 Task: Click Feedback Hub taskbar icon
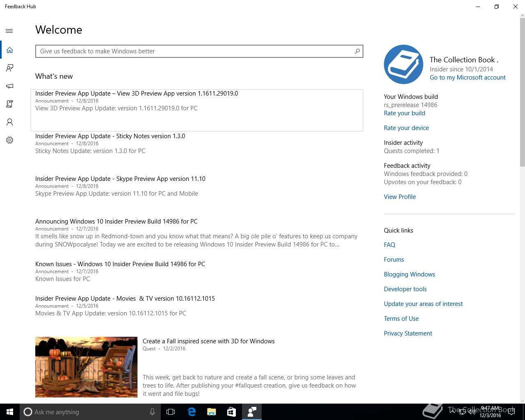252,412
